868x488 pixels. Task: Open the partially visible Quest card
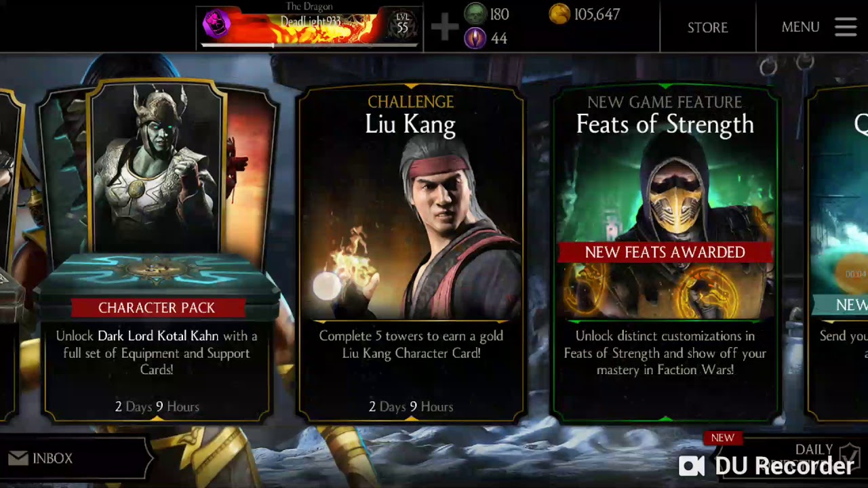[x=837, y=253]
